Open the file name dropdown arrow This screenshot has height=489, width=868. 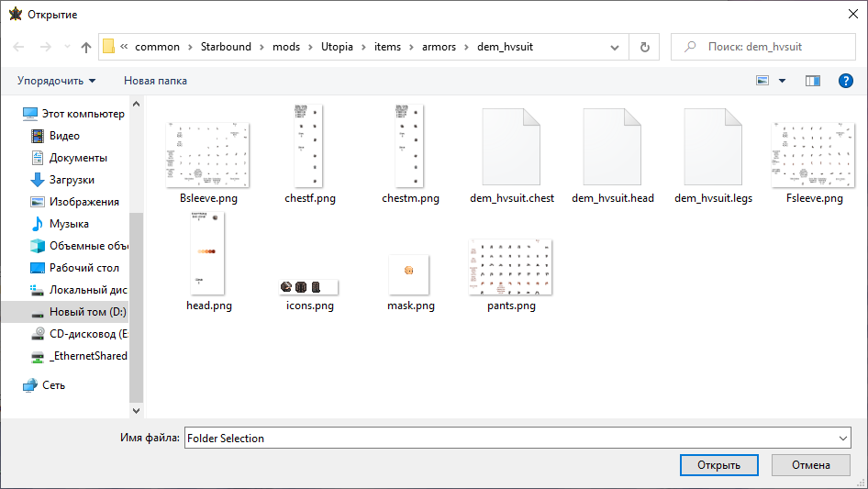pos(842,438)
